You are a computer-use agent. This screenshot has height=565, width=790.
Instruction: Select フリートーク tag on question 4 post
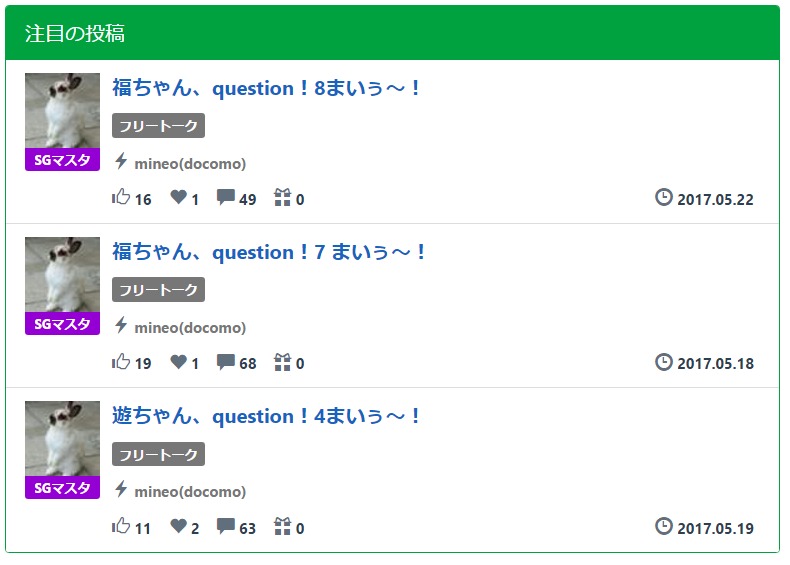coord(158,455)
